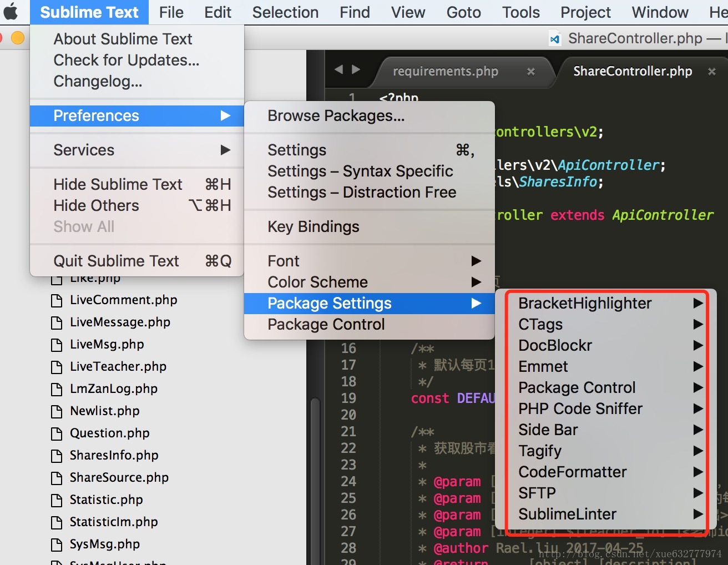
Task: Choose Browse Packages…
Action: [x=369, y=115]
